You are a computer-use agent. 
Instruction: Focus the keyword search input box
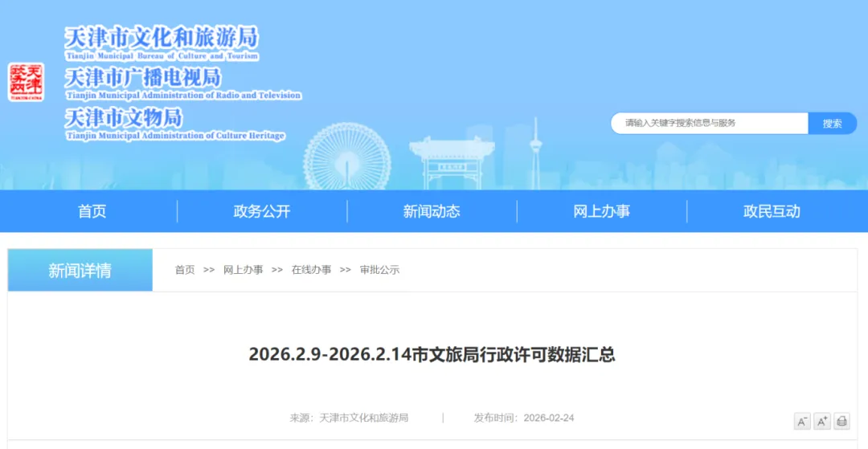pyautogui.click(x=709, y=123)
